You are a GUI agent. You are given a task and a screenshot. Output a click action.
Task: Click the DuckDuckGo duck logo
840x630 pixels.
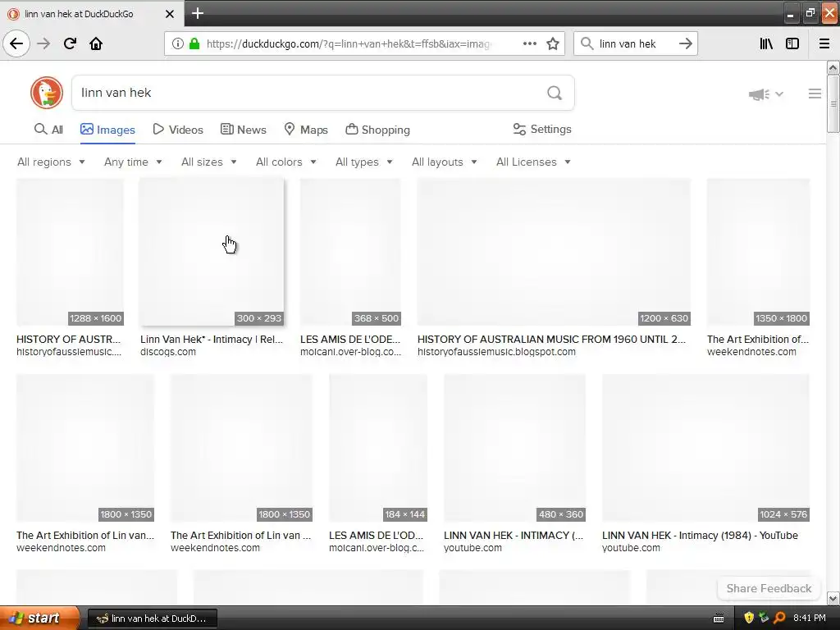47,93
